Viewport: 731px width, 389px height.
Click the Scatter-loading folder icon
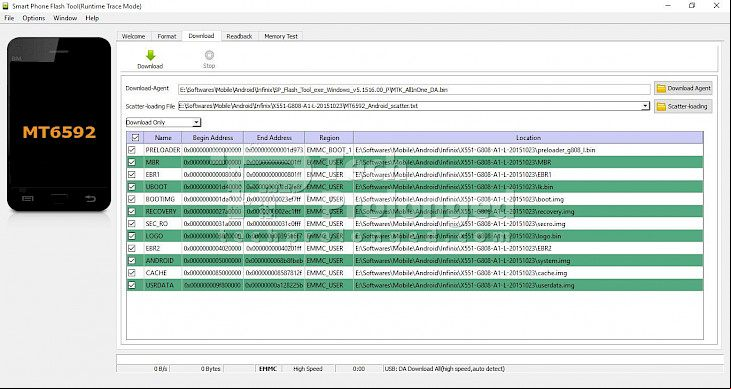click(661, 107)
